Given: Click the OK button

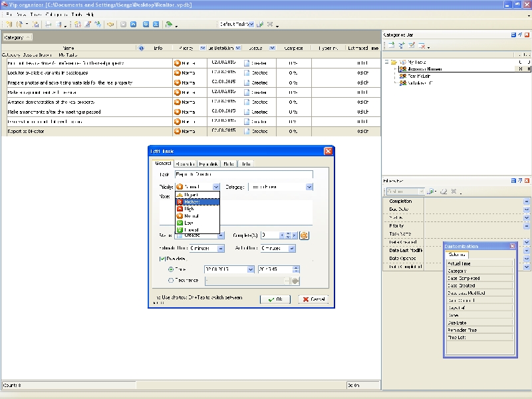Looking at the screenshot, I should pos(275,299).
